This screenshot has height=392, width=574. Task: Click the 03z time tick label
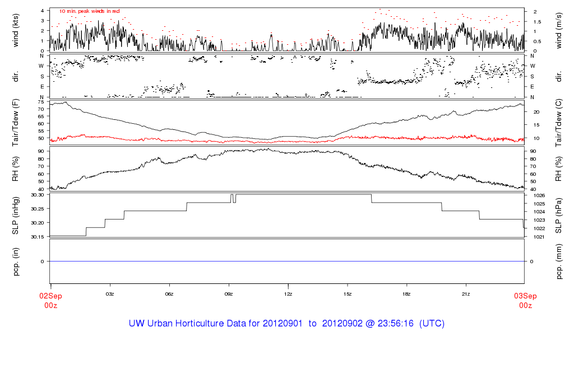110,293
